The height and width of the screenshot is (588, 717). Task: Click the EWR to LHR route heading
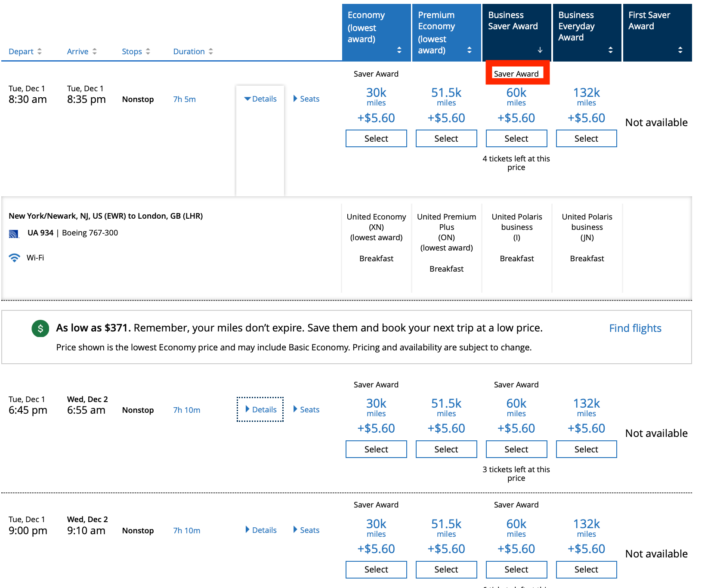tap(106, 216)
